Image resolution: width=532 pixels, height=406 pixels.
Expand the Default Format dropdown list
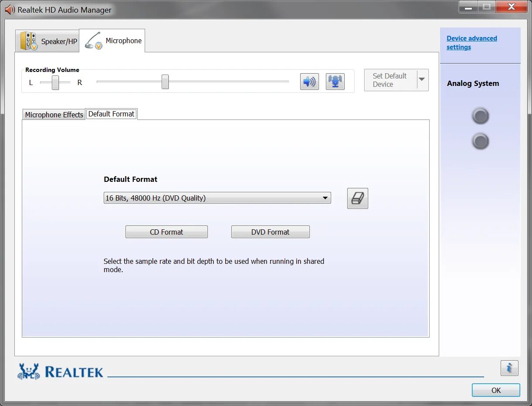click(x=325, y=198)
